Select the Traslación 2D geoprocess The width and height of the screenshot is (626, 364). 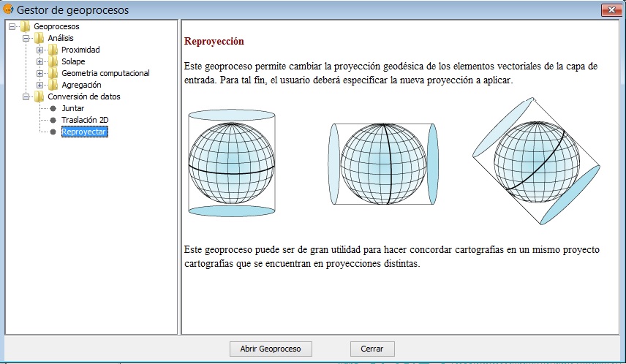point(85,120)
